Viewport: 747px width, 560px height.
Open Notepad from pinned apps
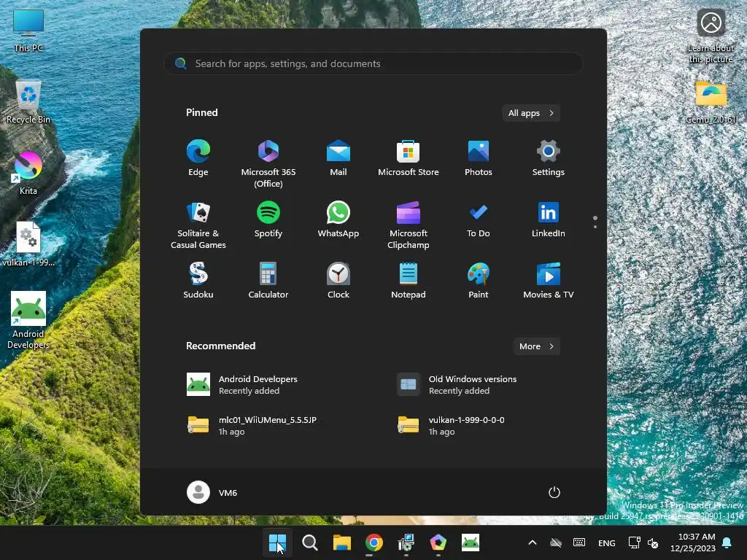click(409, 281)
